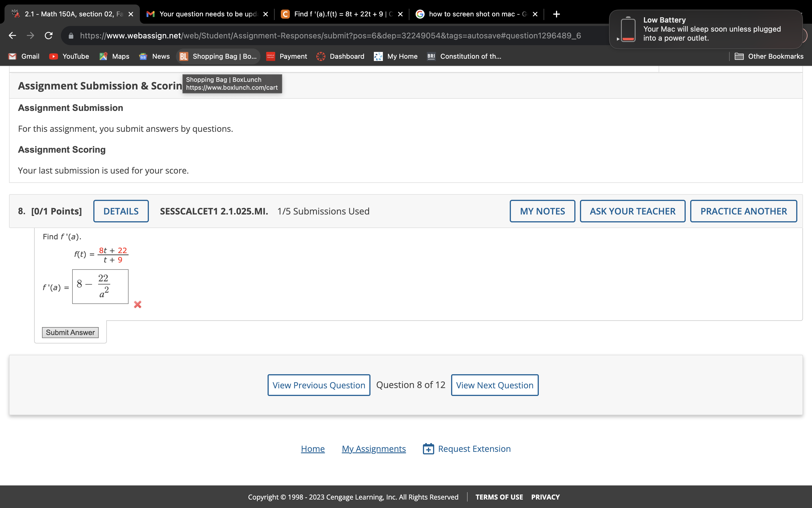812x508 pixels.
Task: Select the text "Question 8 of 12"
Action: (x=411, y=385)
